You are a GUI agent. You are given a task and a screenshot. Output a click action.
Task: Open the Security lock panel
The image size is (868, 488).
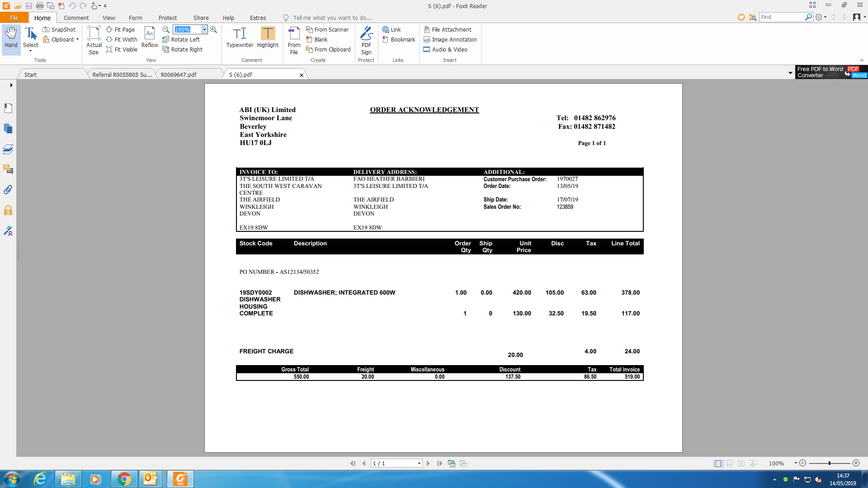(8, 211)
